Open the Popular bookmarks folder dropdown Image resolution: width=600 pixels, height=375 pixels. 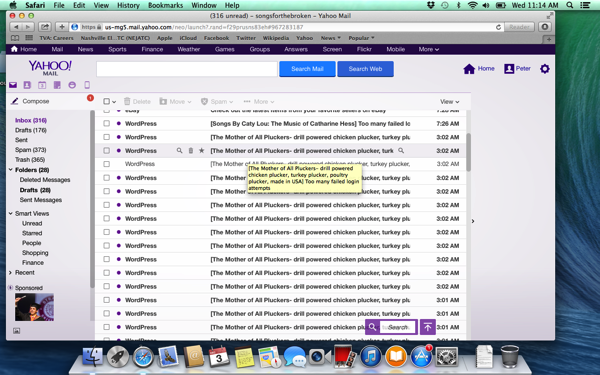click(x=361, y=38)
